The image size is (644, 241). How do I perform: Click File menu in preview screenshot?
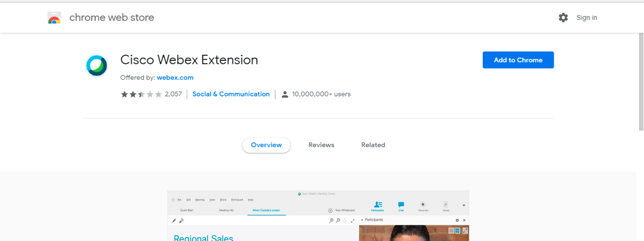(180, 200)
